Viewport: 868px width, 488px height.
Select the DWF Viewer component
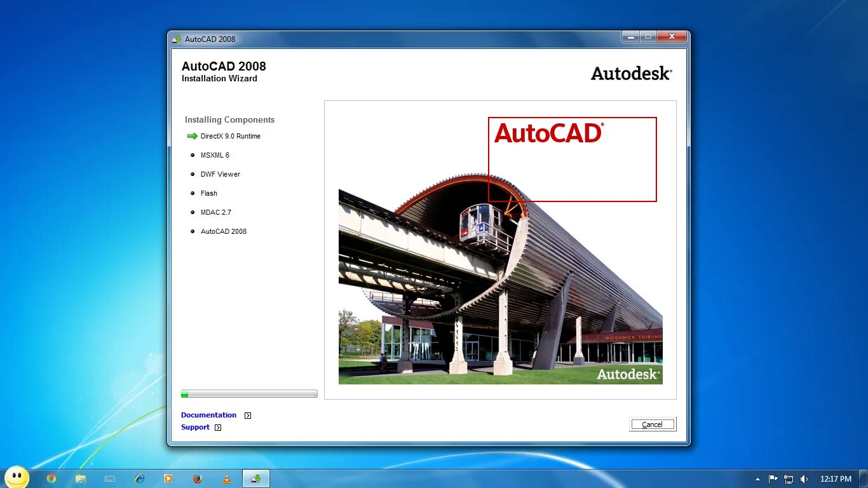point(220,174)
